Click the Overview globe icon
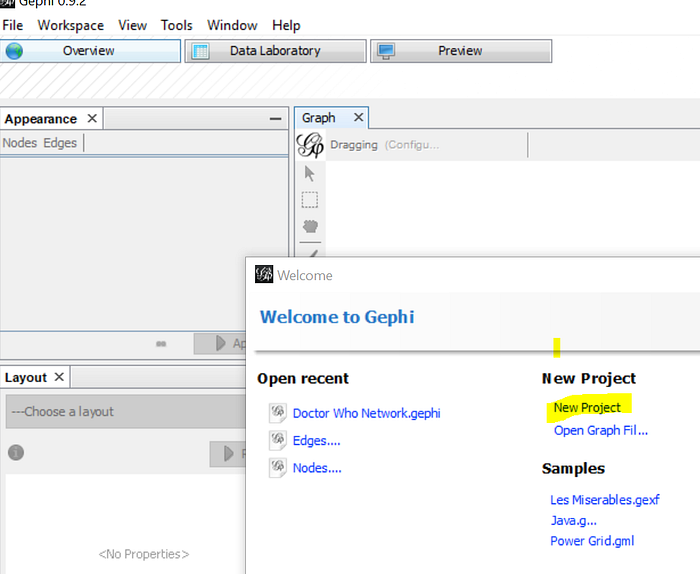Viewport: 700px width, 574px height. coord(14,51)
